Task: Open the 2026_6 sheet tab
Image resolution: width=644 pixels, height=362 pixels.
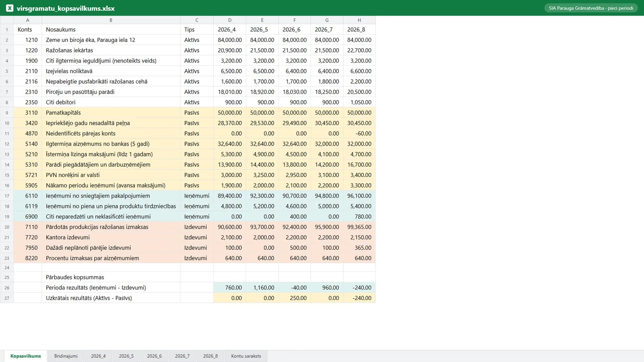Action: (154, 356)
